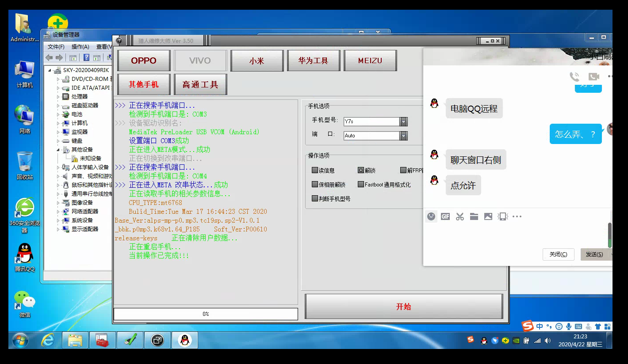Viewport: 628px width, 364px height.
Task: Collapse the 其他设备 tree node
Action: click(58, 150)
